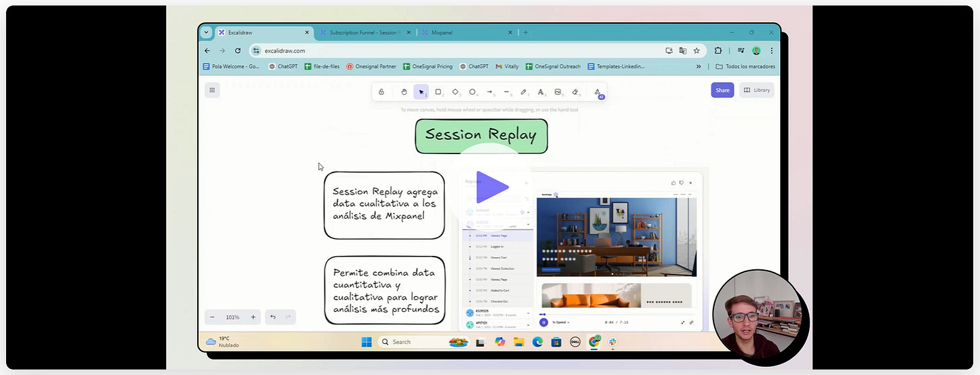This screenshot has width=980, height=375.
Task: Open the media control icon
Action: [x=740, y=50]
